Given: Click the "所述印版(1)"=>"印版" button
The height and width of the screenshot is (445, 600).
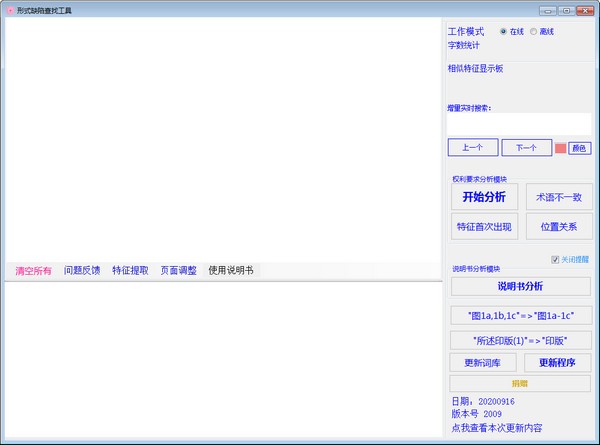Looking at the screenshot, I should pos(521,340).
